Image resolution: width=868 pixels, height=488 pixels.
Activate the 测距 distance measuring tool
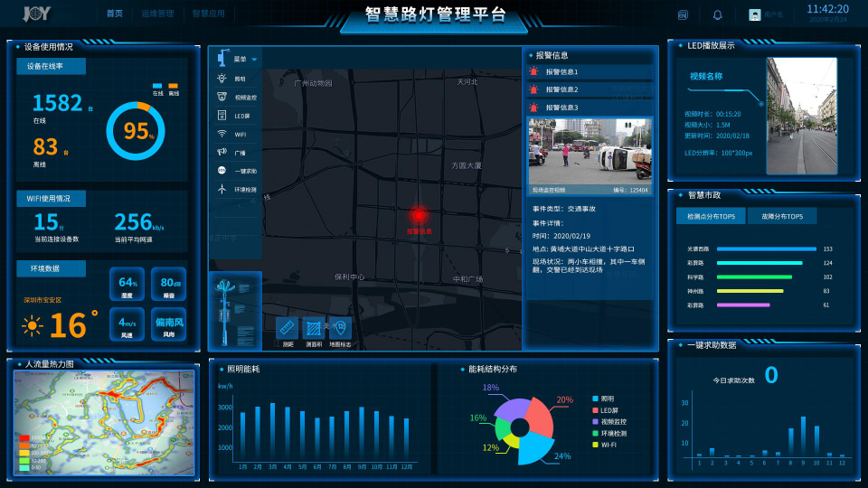pyautogui.click(x=287, y=329)
